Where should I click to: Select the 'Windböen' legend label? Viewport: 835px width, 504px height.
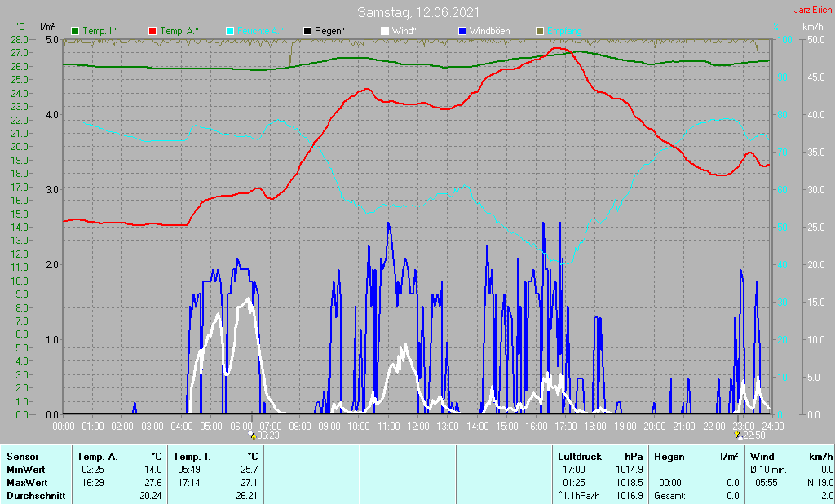pos(489,32)
